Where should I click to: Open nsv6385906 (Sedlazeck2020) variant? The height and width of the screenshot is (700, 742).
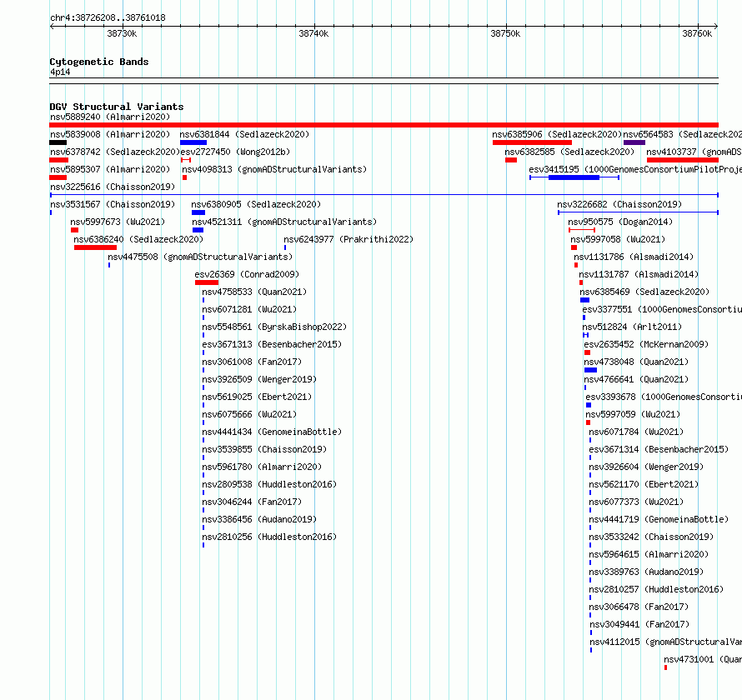point(557,134)
